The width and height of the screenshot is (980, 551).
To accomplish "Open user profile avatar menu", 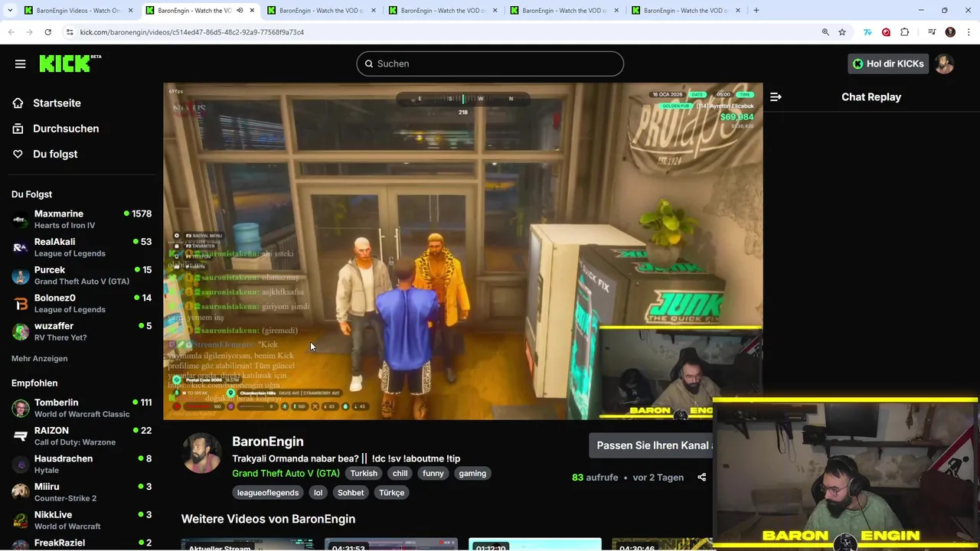I will point(945,64).
